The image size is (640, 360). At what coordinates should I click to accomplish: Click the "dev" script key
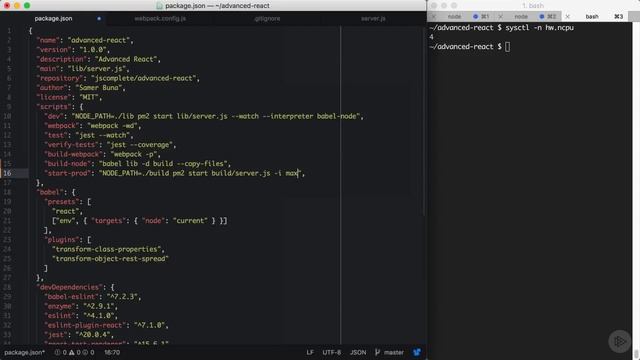[x=54, y=116]
